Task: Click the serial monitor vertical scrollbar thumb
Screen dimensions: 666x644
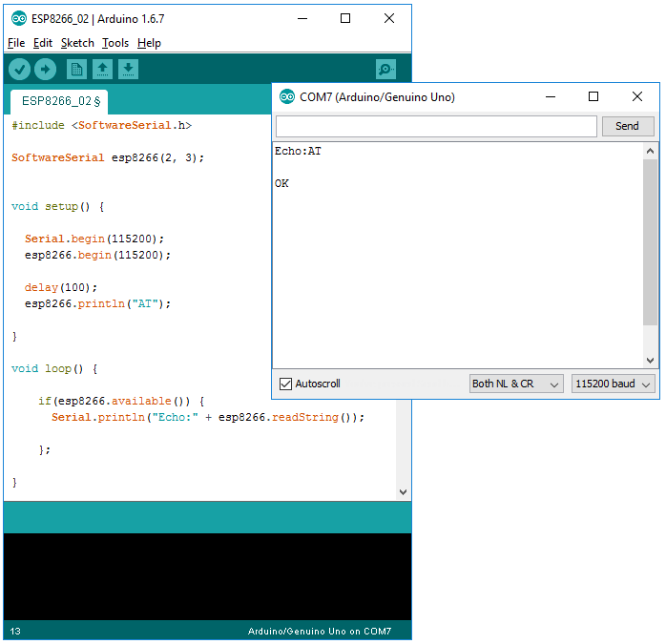Action: pyautogui.click(x=650, y=242)
